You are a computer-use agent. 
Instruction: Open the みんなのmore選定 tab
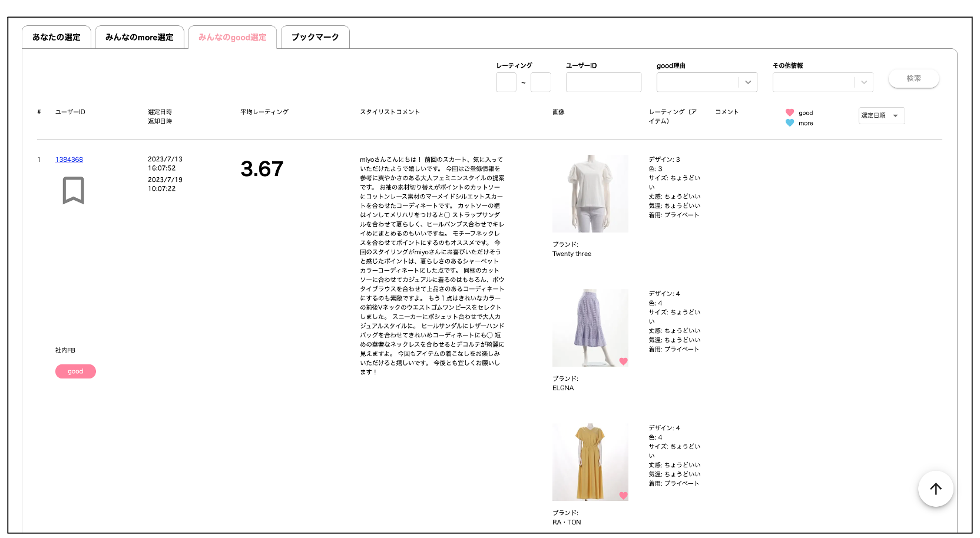click(x=140, y=37)
